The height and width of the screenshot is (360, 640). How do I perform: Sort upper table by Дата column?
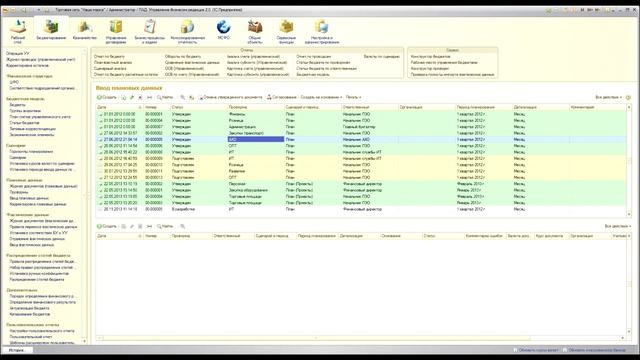click(119, 107)
